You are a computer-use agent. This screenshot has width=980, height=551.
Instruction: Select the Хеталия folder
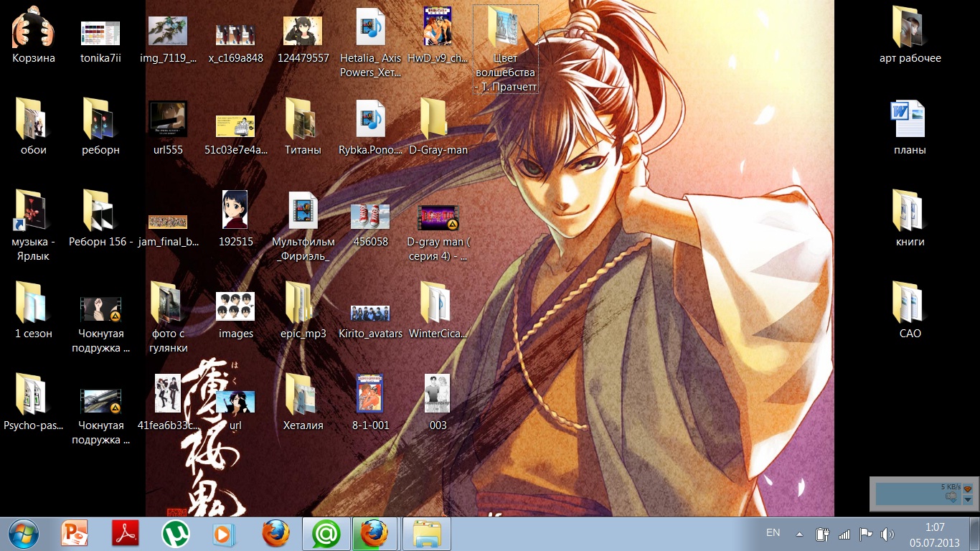click(303, 403)
